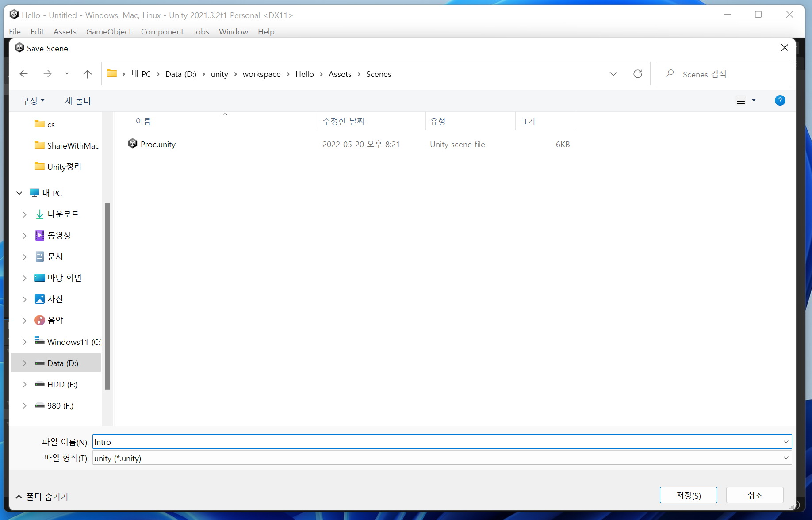This screenshot has width=812, height=520.
Task: Jump to the Assets breadcrumb folder
Action: [x=340, y=74]
